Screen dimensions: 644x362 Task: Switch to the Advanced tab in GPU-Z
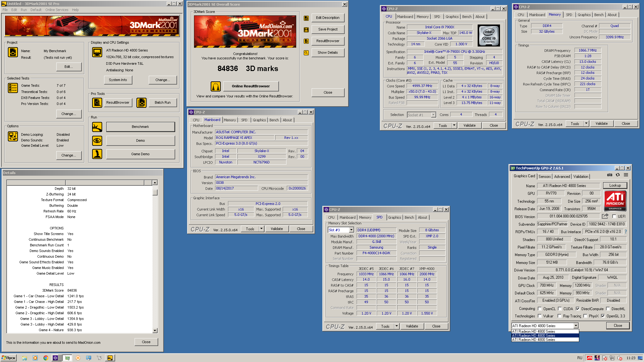562,177
